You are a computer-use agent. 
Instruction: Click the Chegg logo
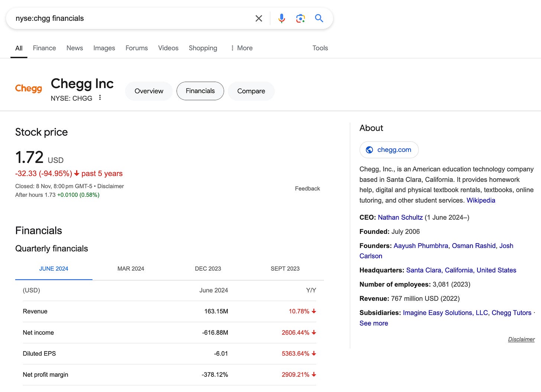tap(29, 88)
